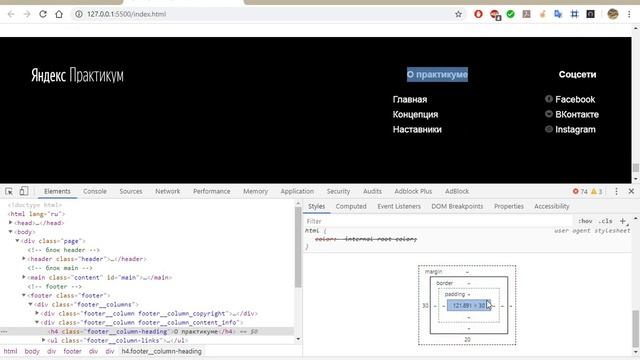This screenshot has width=640, height=360.
Task: Open the AdBlock DevTools tab
Action: pyautogui.click(x=457, y=191)
